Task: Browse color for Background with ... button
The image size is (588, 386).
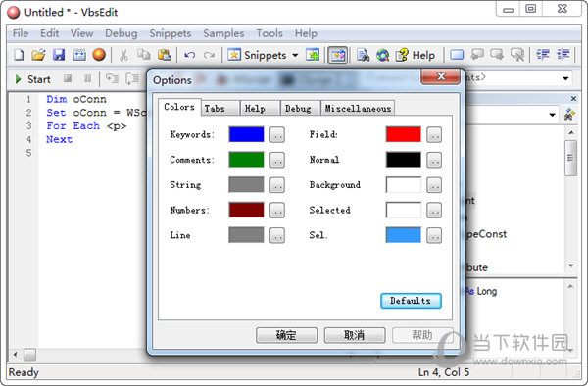Action: point(434,185)
